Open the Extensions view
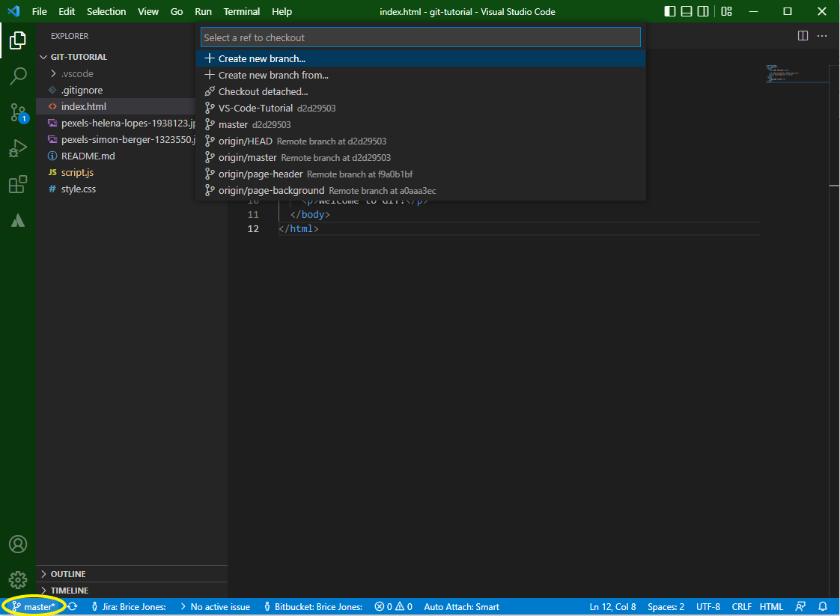Screen dimensions: 840x616 tap(18, 185)
